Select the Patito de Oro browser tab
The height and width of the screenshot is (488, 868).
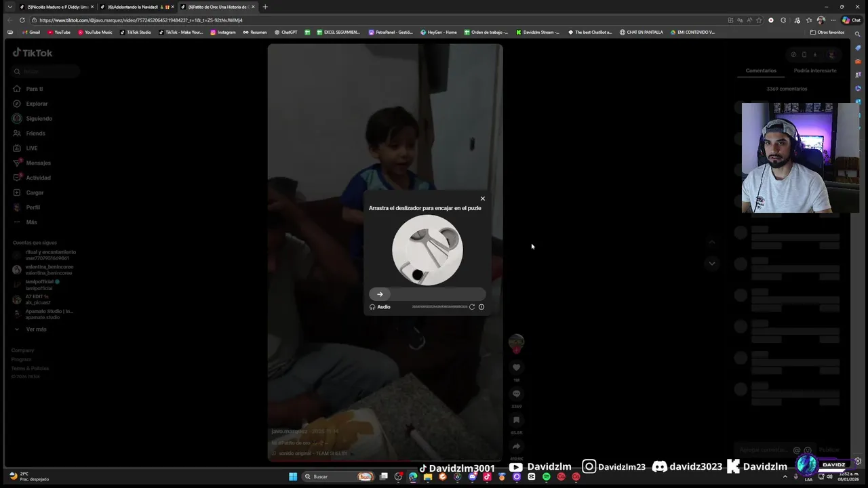tap(217, 7)
